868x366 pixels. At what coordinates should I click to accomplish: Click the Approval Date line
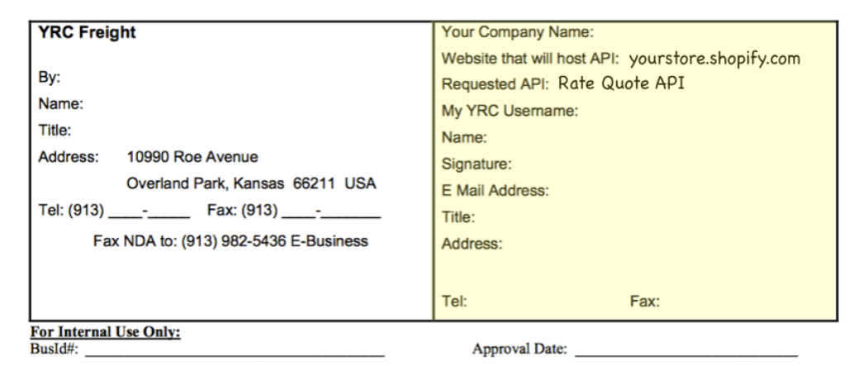686,350
